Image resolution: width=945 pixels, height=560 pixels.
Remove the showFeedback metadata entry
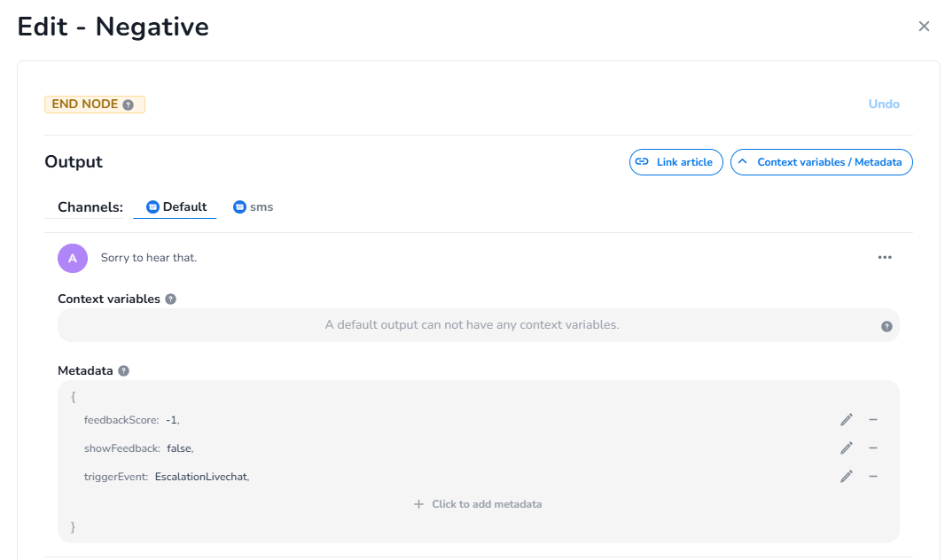point(873,448)
